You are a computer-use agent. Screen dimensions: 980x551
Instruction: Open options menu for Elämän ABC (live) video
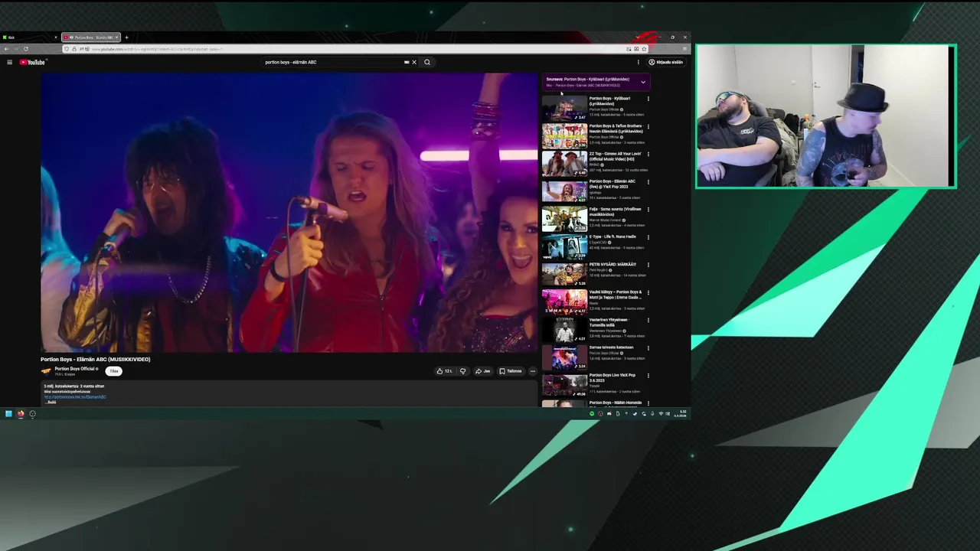(x=648, y=181)
